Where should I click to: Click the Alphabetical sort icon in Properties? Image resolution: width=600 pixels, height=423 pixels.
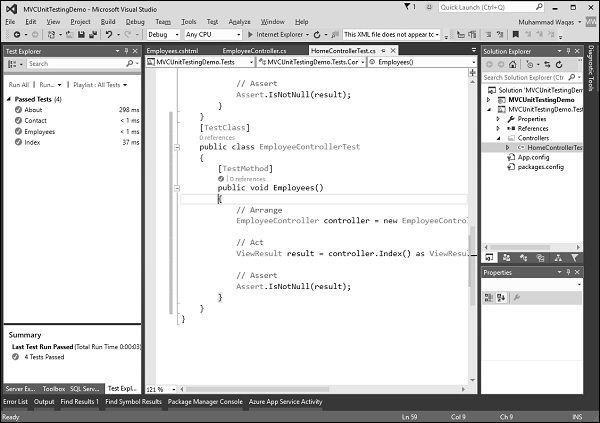coord(501,297)
